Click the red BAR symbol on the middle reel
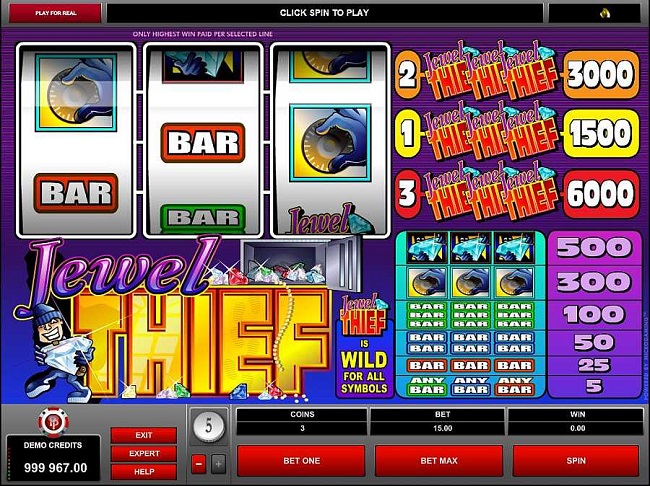This screenshot has height=486, width=650. point(203,143)
